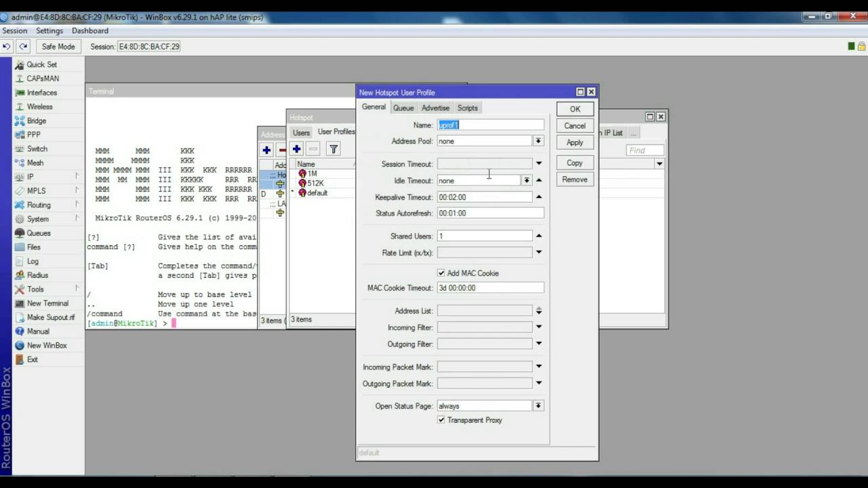Open the Settings menu

(50, 30)
